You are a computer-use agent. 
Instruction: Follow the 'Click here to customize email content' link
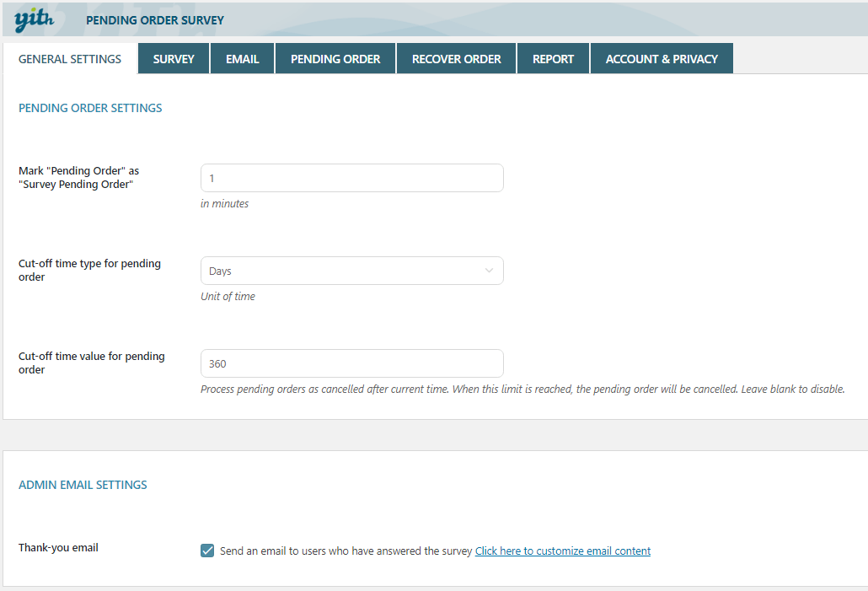coord(562,551)
